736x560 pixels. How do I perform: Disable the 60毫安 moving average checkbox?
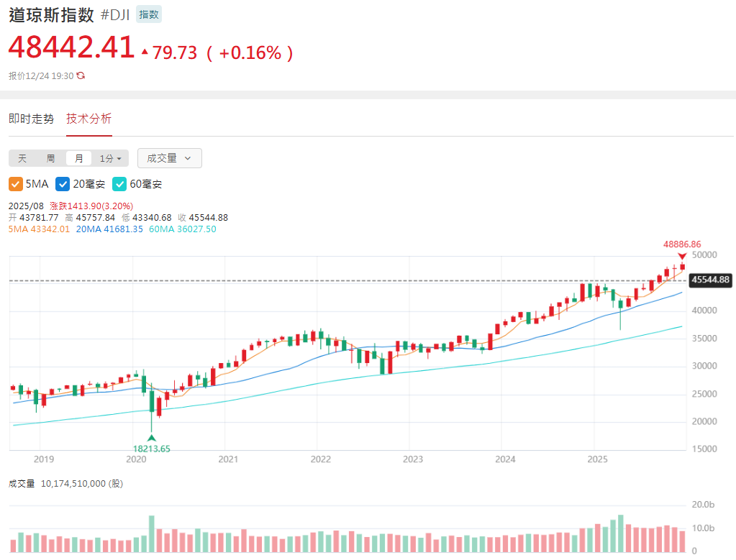click(119, 184)
